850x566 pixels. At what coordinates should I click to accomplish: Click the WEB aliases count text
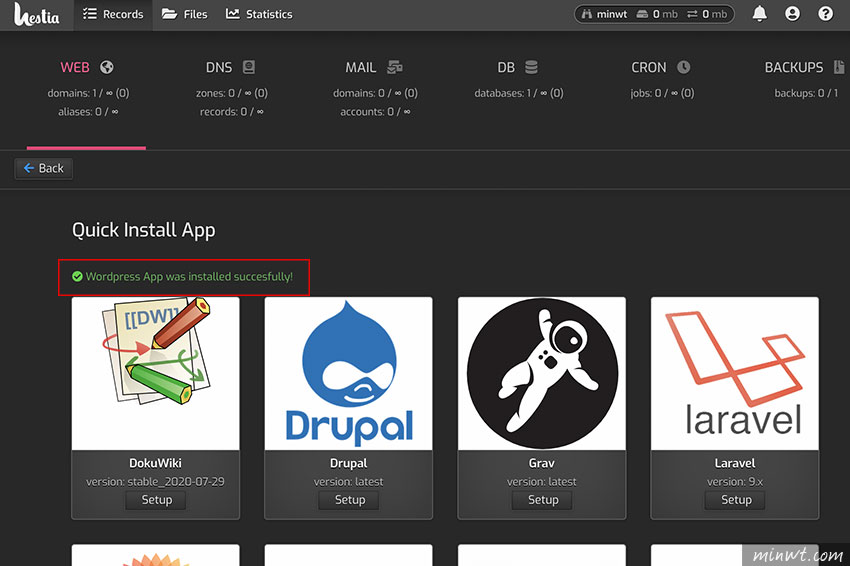coord(88,112)
